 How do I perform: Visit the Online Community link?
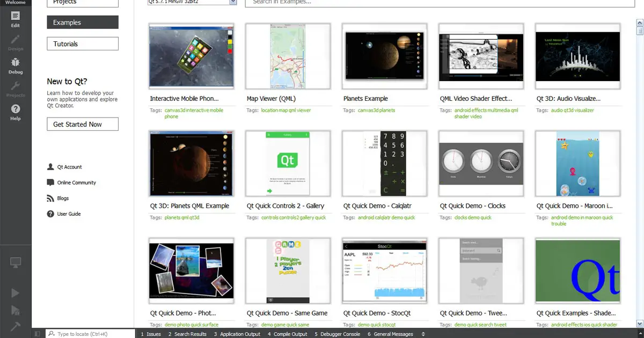click(77, 182)
